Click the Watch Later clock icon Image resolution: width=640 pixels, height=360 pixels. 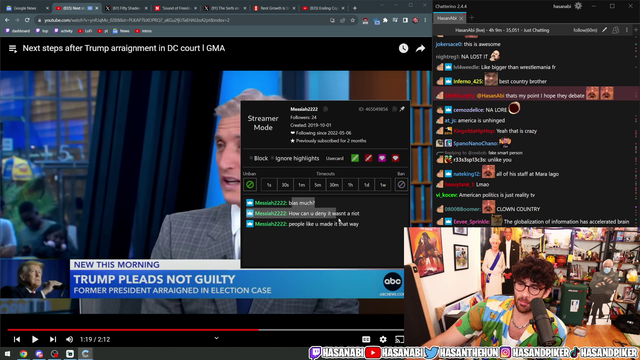pyautogui.click(x=403, y=49)
